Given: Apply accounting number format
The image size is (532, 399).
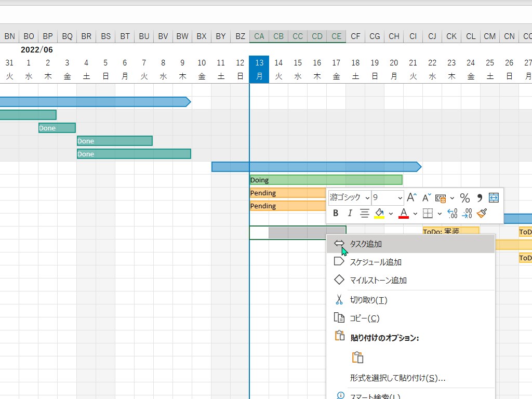Looking at the screenshot, I should (x=441, y=198).
